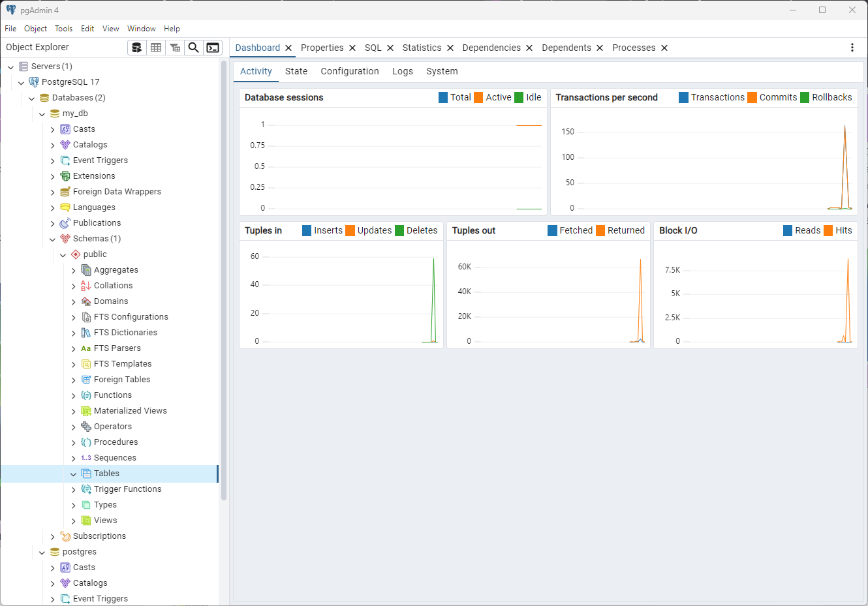
Task: Select the FTS Dictionaries tree item
Action: [125, 333]
